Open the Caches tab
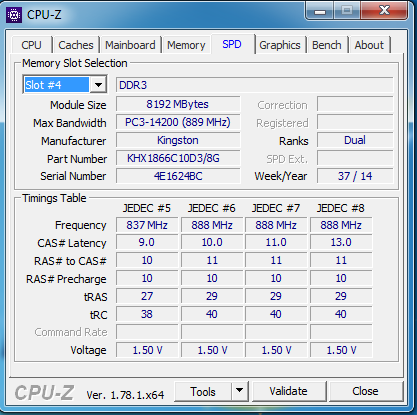Viewport: 417px width, 415px height. 76,45
